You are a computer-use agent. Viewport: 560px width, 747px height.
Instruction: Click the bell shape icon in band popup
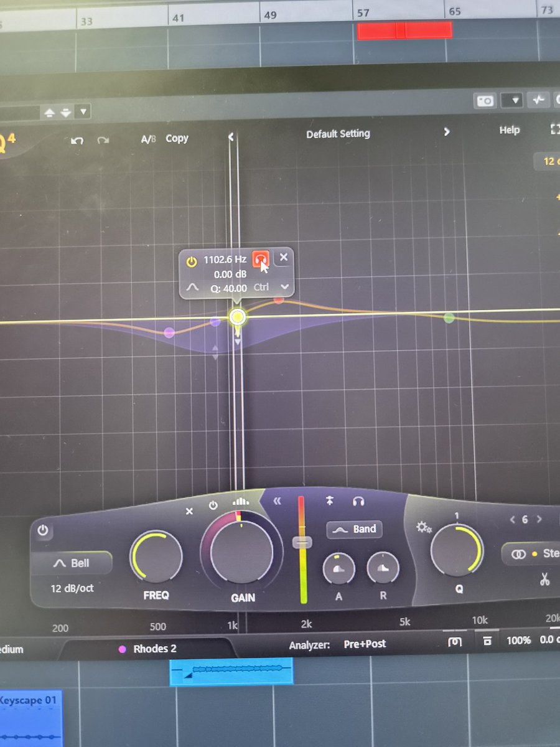tap(193, 288)
